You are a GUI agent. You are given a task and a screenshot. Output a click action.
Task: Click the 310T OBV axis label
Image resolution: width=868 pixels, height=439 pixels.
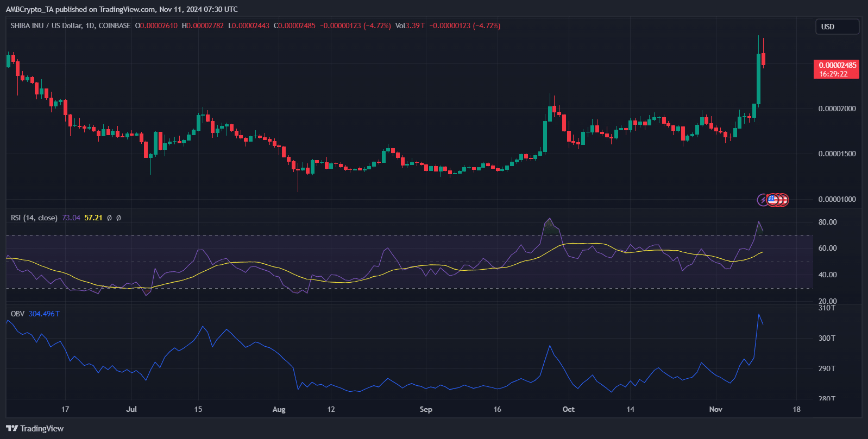[x=827, y=308]
